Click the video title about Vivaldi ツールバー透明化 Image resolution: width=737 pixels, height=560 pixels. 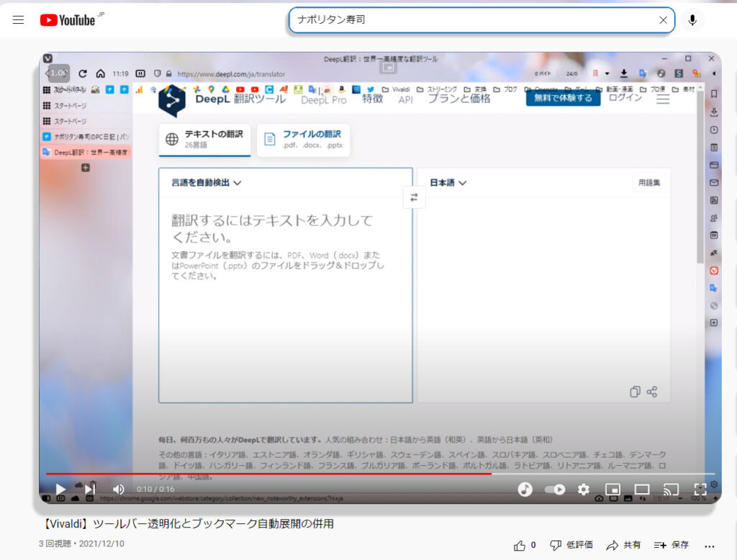pyautogui.click(x=188, y=523)
